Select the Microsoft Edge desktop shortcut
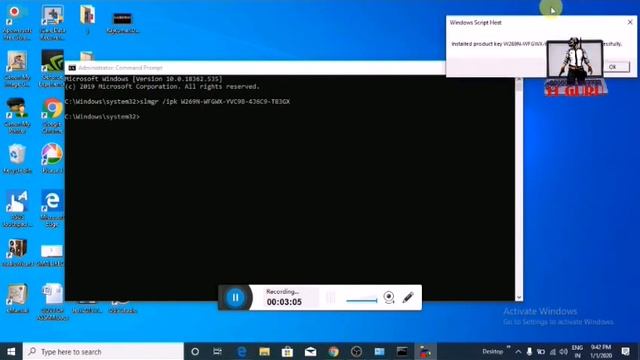This screenshot has height=360, width=640. (x=52, y=208)
